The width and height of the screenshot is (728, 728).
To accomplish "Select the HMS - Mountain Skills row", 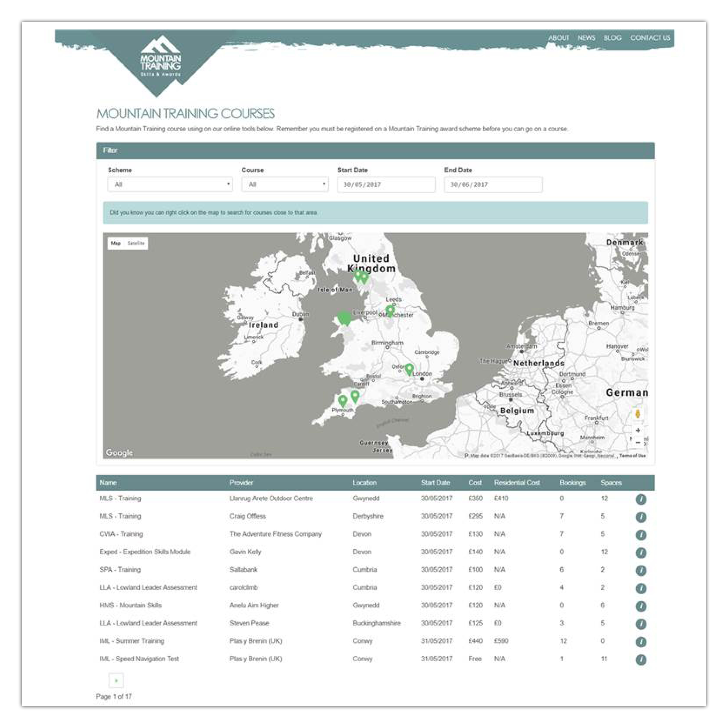I will pos(130,605).
